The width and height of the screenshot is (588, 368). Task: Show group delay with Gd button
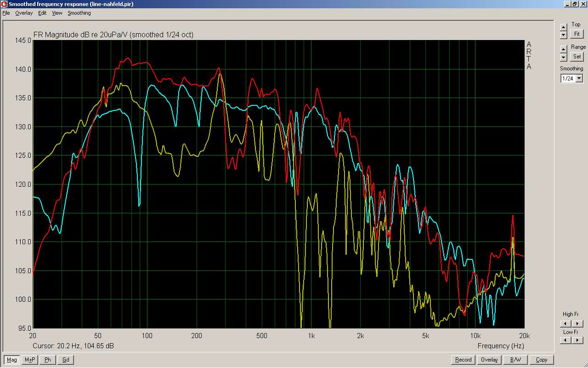click(66, 360)
